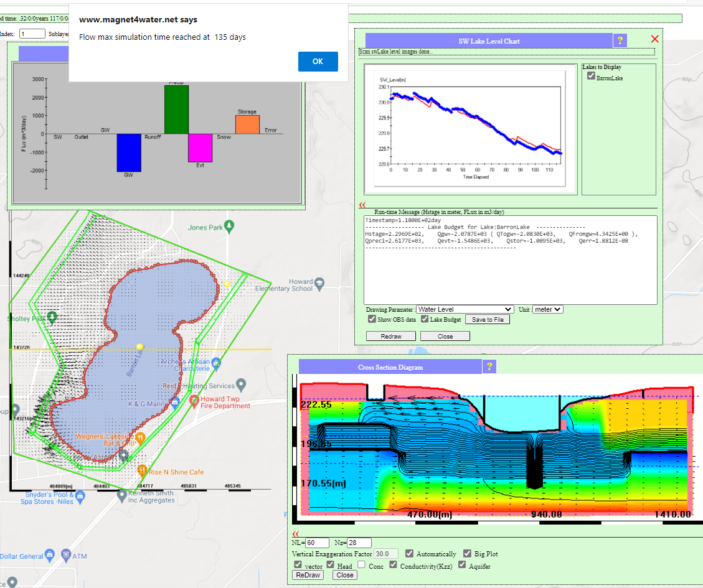The width and height of the screenshot is (703, 588).
Task: Click the Howard Twp Fire Department marker
Action: (x=194, y=401)
